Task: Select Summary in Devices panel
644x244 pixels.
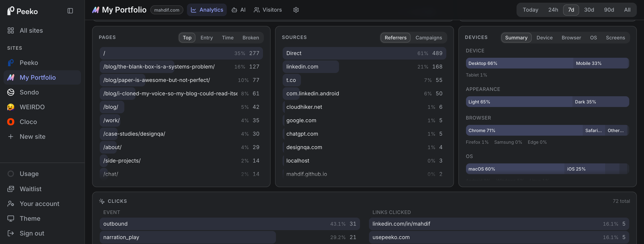Action: [516, 38]
